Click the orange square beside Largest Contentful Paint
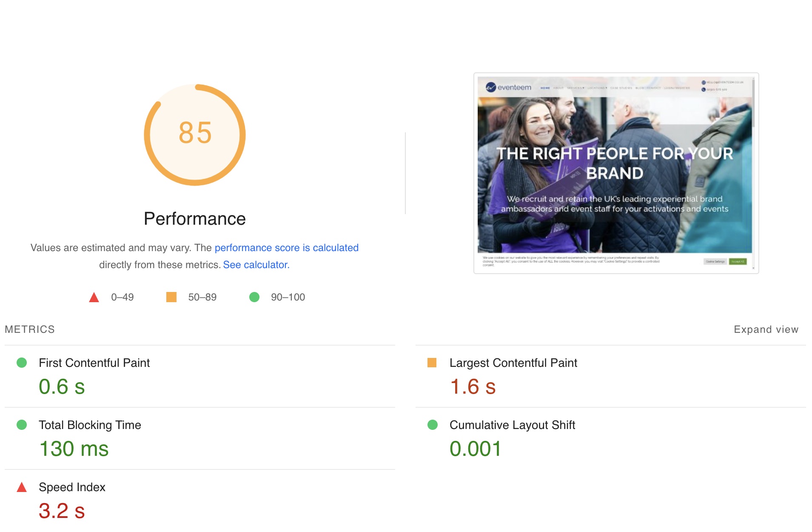Screen dimensions: 812x532 [x=432, y=363]
